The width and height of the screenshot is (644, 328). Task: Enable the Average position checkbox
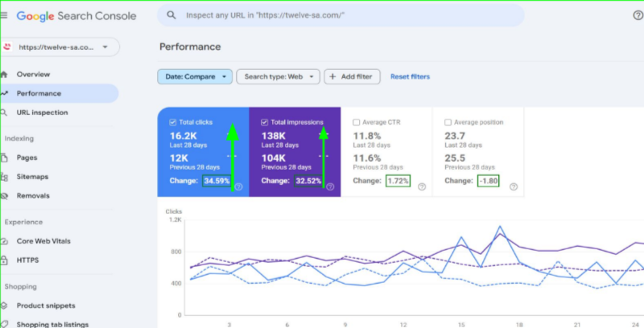pyautogui.click(x=448, y=122)
